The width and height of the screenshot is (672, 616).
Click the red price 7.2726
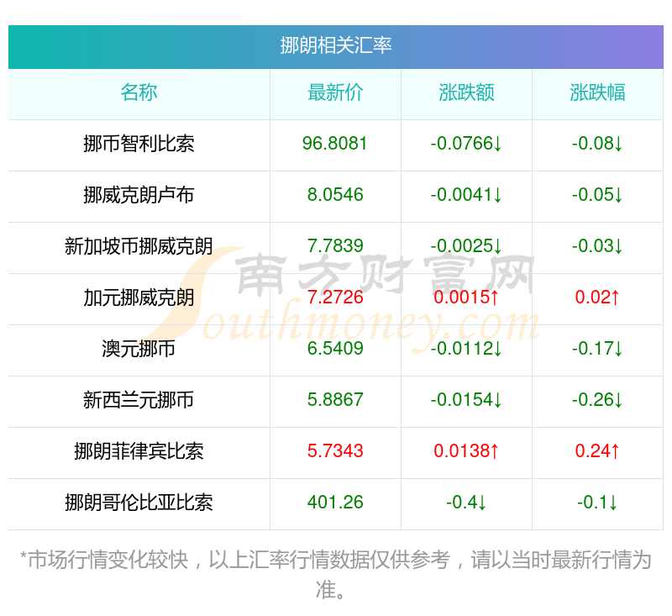point(335,297)
